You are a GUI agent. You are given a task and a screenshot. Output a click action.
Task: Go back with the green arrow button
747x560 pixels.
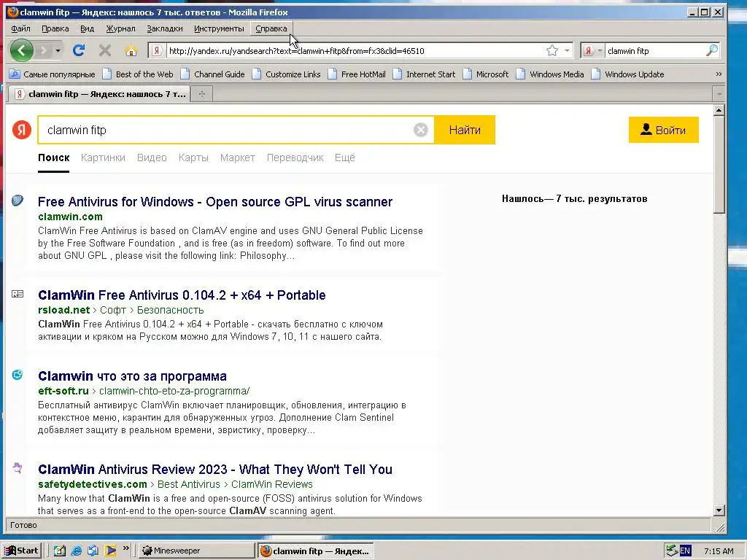(21, 50)
